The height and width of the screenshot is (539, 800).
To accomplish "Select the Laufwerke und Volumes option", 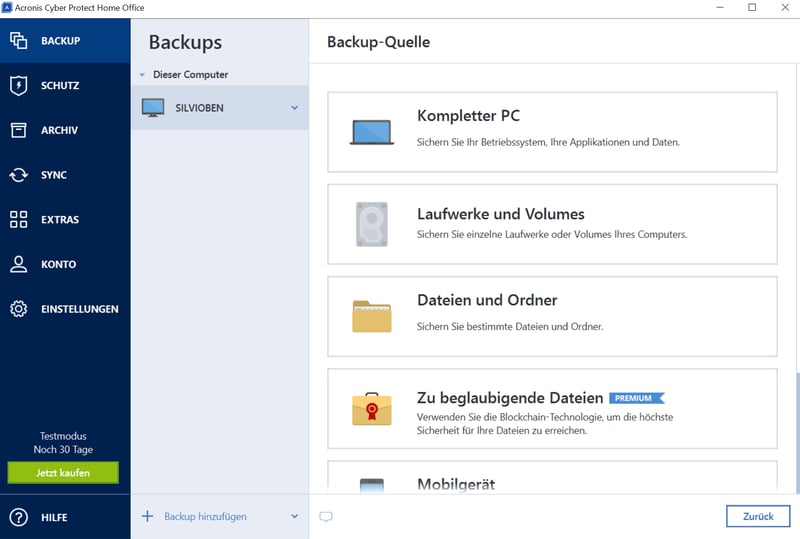I will click(x=552, y=224).
